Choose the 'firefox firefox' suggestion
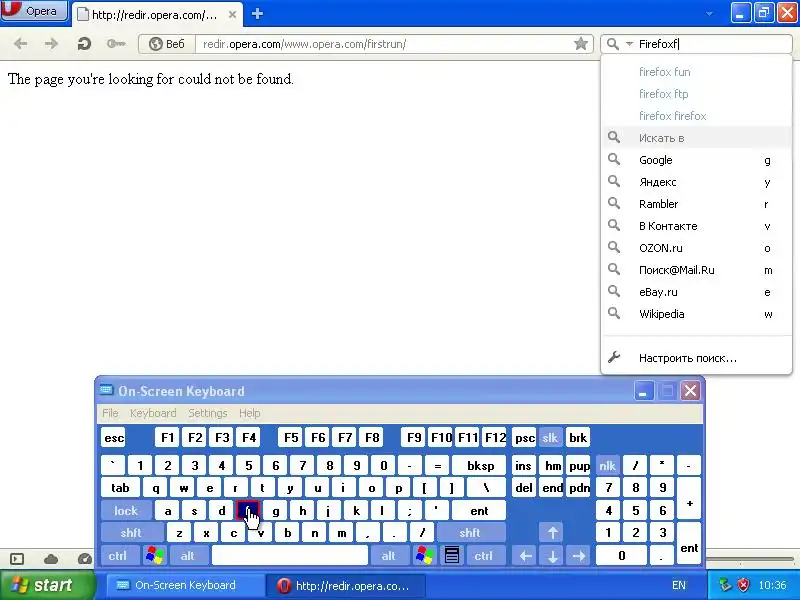Viewport: 800px width, 600px height. (697, 116)
